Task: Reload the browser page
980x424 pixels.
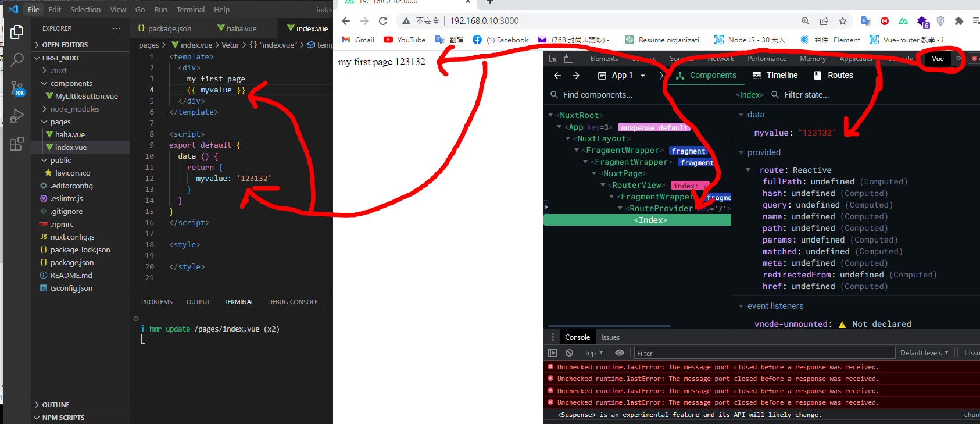Action: [x=383, y=21]
